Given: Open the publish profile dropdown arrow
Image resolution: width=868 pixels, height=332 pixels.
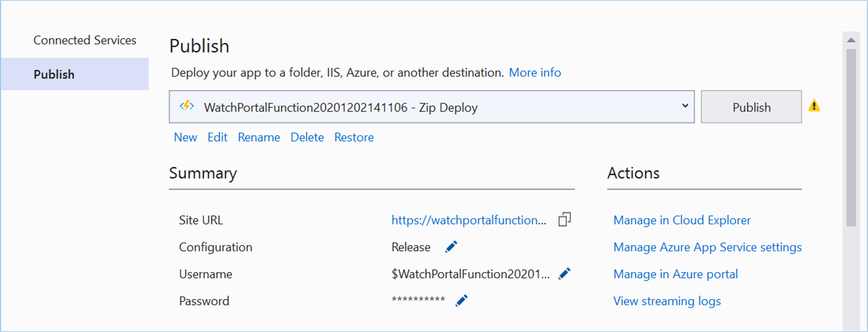Looking at the screenshot, I should 685,106.
